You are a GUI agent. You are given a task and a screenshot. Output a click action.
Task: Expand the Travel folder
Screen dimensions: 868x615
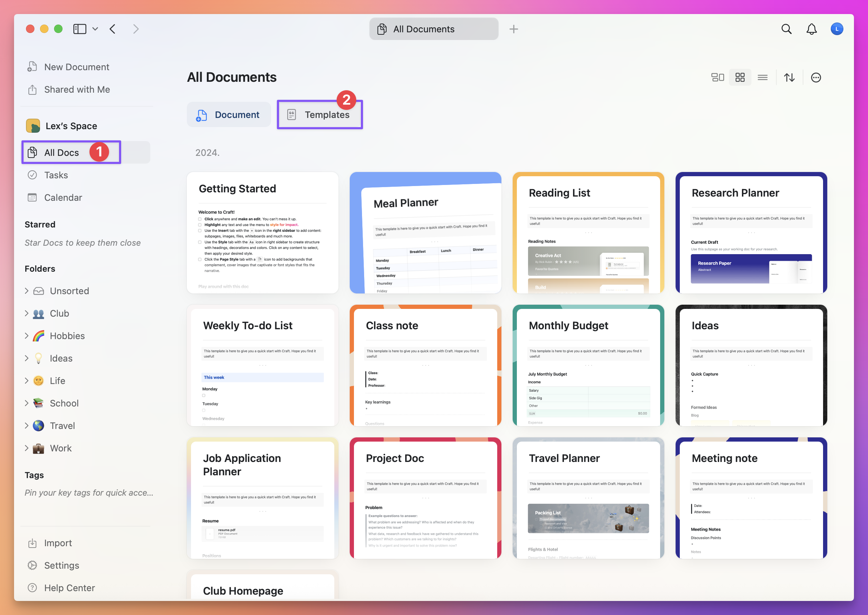(x=26, y=425)
